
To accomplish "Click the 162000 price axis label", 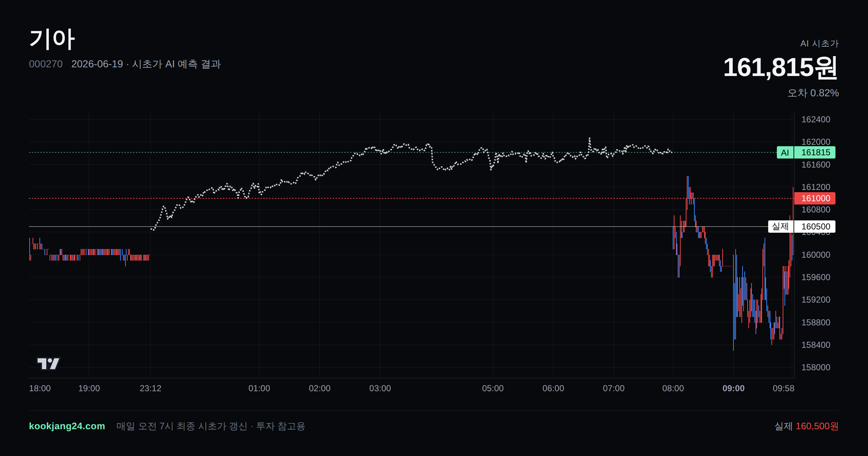I will (x=816, y=142).
